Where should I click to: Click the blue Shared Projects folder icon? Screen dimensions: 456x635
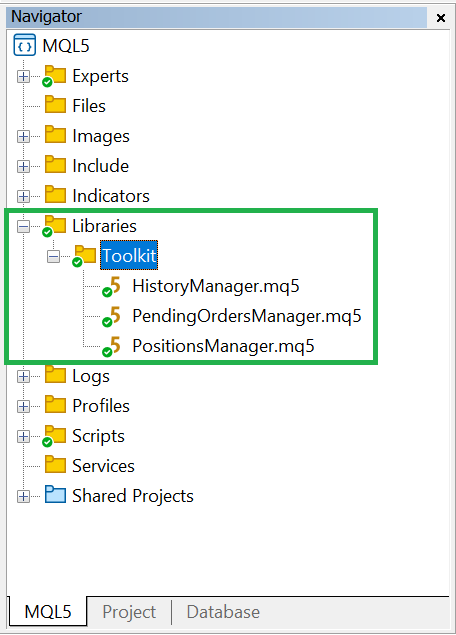(x=55, y=495)
